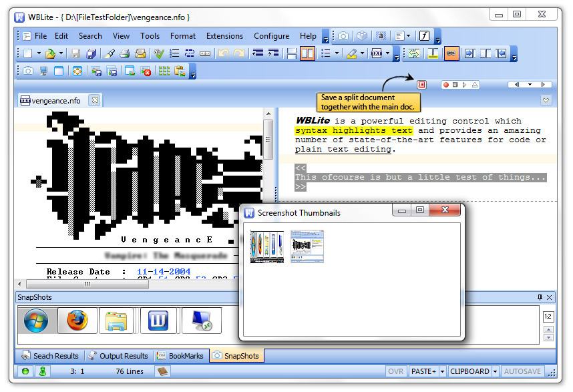Click the CLIPBOARD status button
The height and width of the screenshot is (392, 573).
469,371
